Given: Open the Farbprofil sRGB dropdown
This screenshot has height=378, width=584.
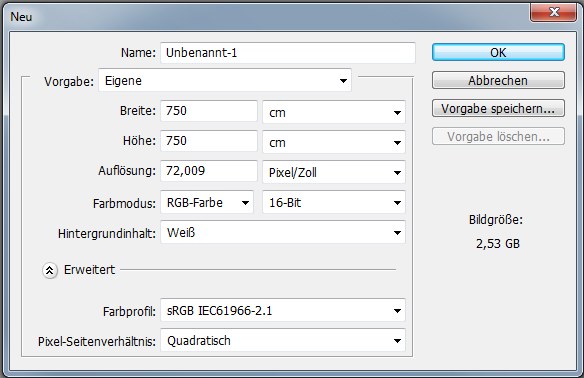Looking at the screenshot, I should point(283,310).
